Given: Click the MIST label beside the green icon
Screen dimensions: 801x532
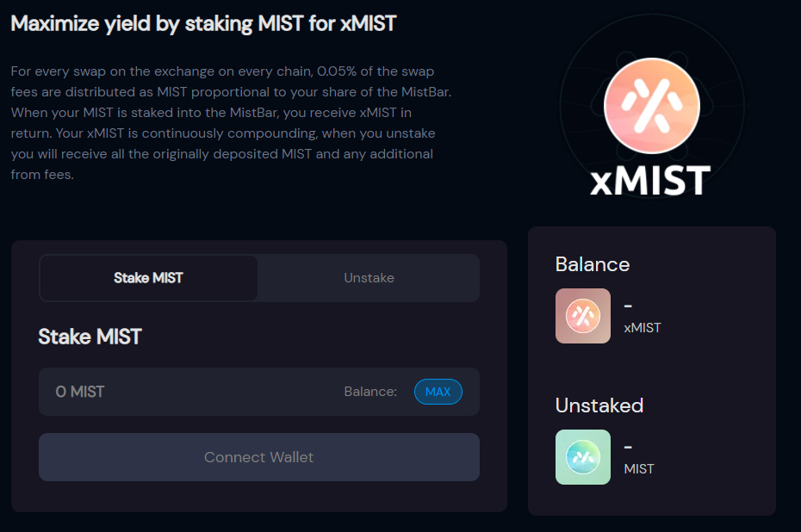Looking at the screenshot, I should (x=638, y=468).
